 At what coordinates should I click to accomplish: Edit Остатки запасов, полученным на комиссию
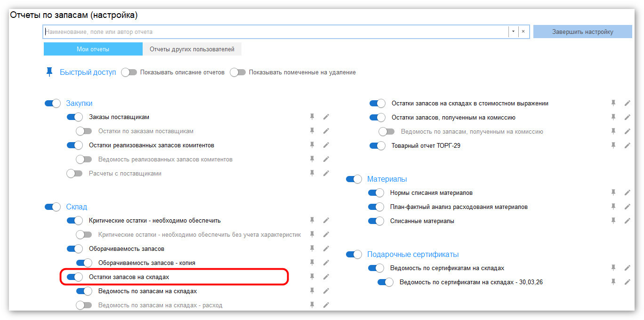click(x=627, y=117)
